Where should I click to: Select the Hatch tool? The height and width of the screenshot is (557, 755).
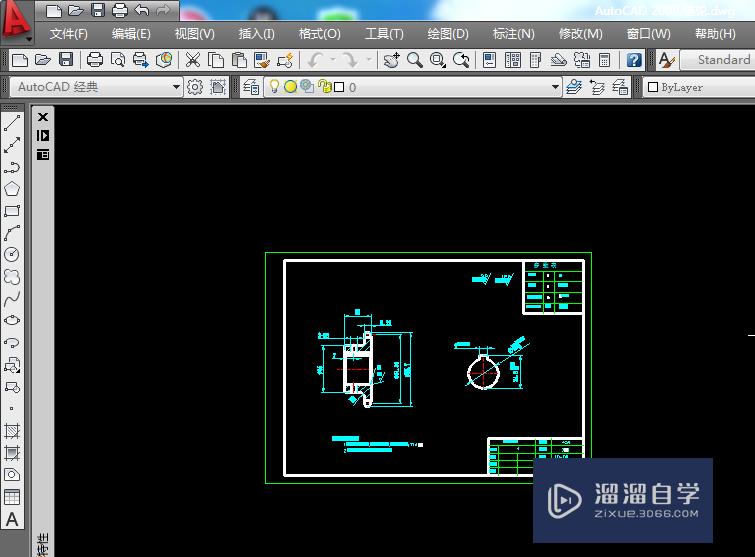[12, 431]
